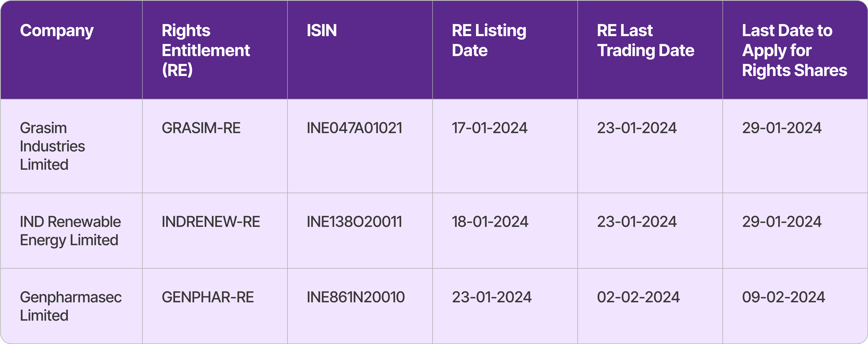
Task: Click Genpharmasec's 23-01-2024 listing date
Action: [492, 297]
